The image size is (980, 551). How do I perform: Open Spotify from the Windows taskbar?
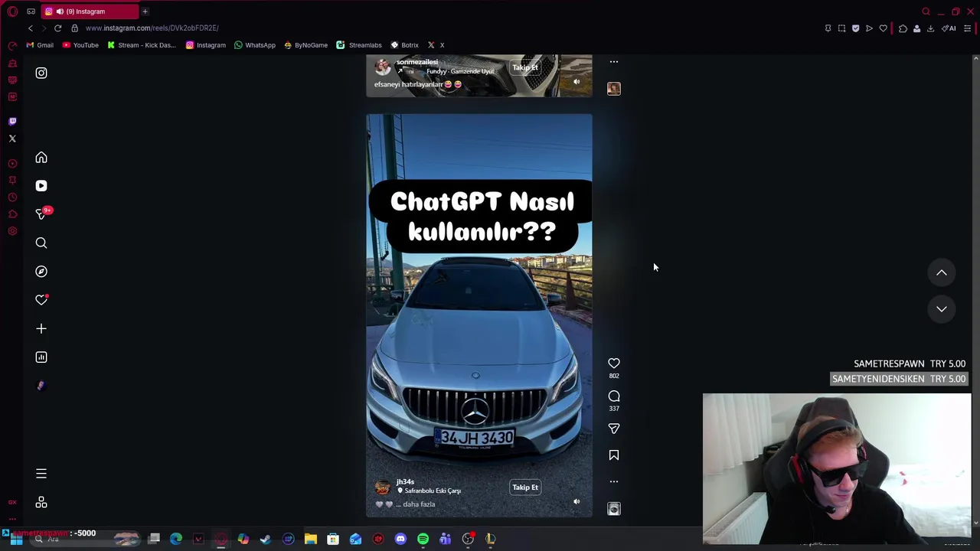click(423, 540)
